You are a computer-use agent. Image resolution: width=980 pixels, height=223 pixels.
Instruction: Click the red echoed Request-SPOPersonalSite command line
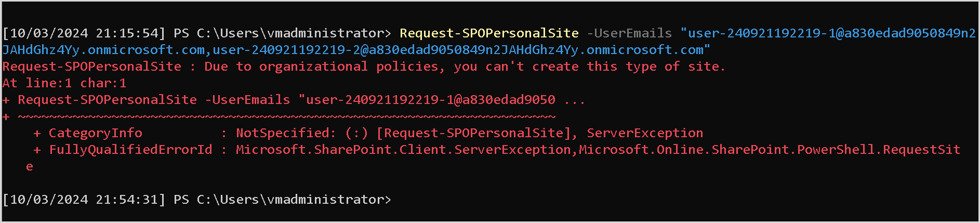pos(294,100)
